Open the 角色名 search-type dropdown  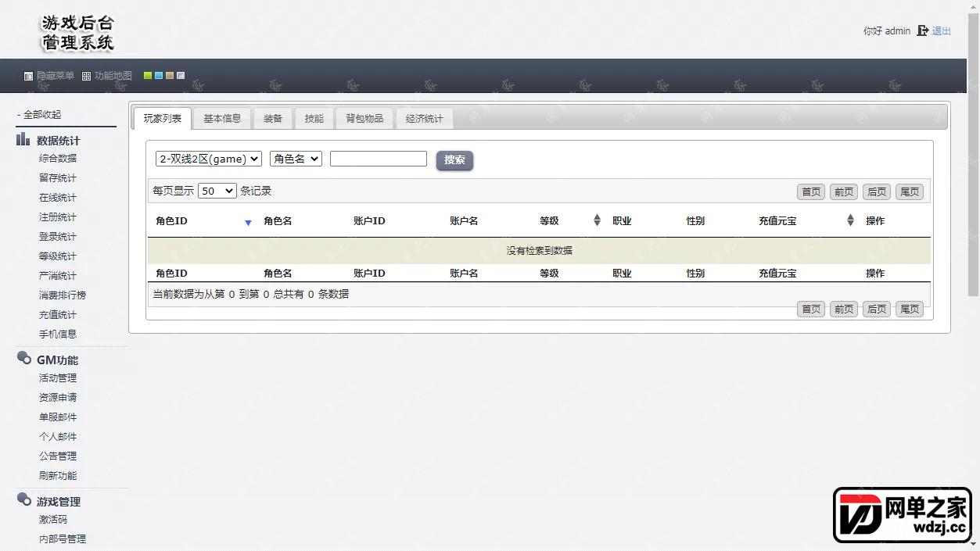point(296,159)
